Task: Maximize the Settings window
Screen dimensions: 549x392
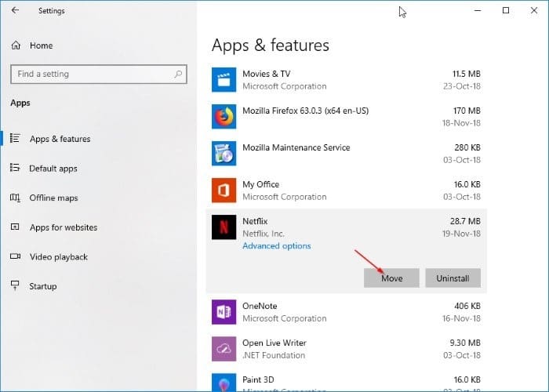Action: (x=506, y=10)
